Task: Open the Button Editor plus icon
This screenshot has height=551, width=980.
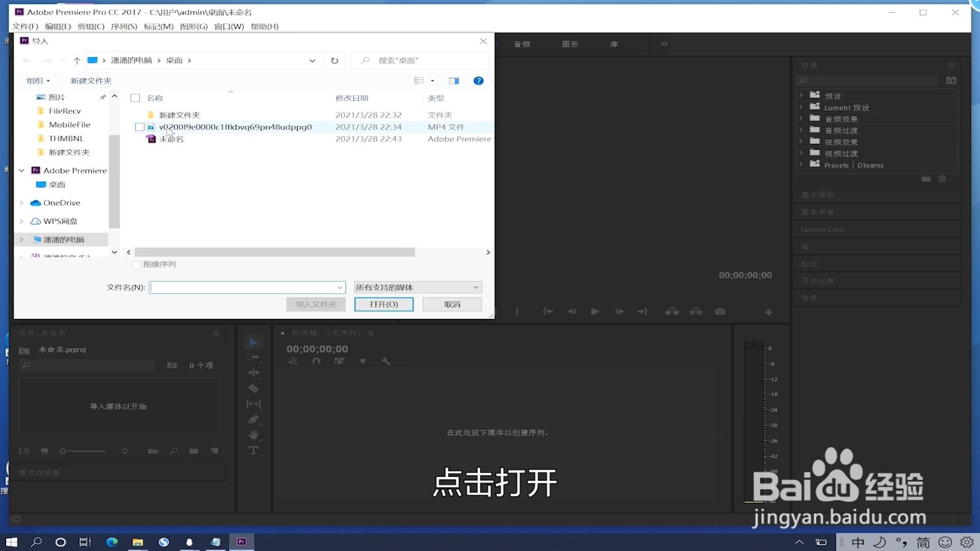Action: pyautogui.click(x=768, y=312)
